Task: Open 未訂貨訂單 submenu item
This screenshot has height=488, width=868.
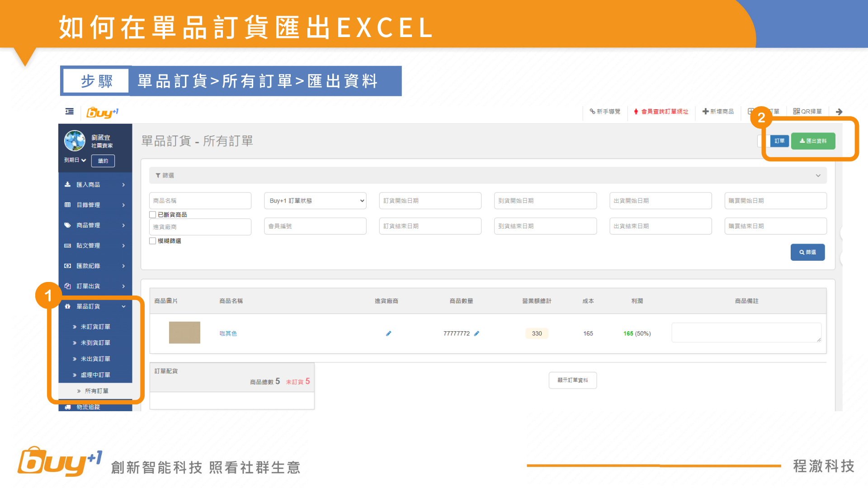Action: point(95,327)
